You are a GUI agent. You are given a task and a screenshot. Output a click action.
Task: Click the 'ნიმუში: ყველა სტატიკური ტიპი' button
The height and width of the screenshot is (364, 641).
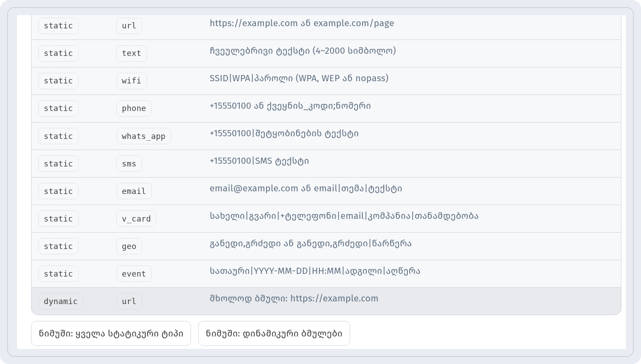pyautogui.click(x=111, y=333)
